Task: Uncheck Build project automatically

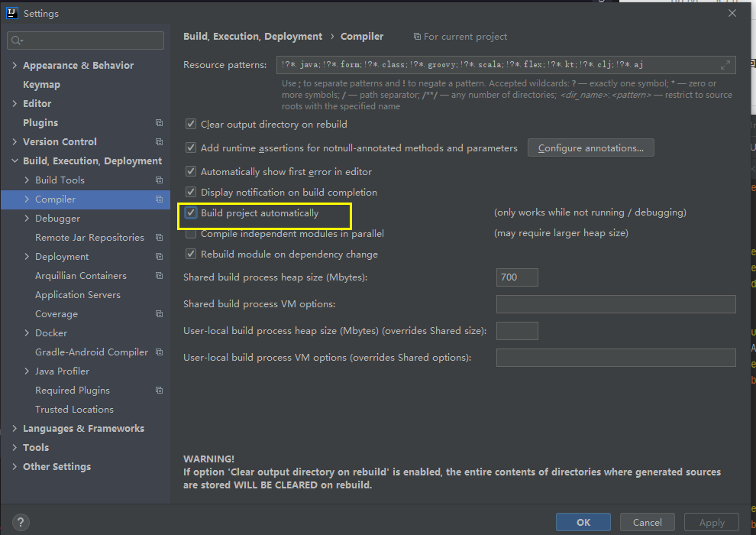Action: (x=191, y=212)
